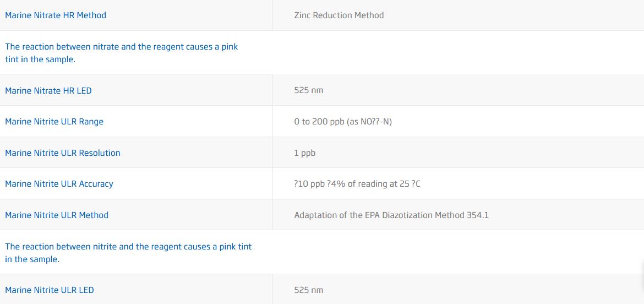Click the 525 nm value for Nitrate HR LED

309,90
